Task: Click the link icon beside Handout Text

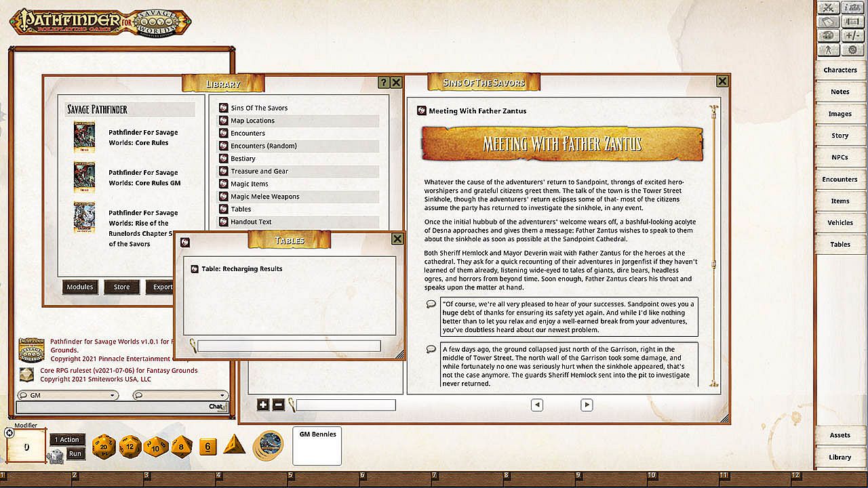Action: pyautogui.click(x=223, y=222)
